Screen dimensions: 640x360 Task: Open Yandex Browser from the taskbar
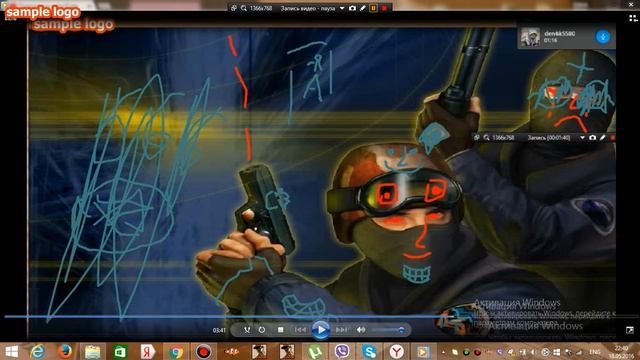[396, 351]
